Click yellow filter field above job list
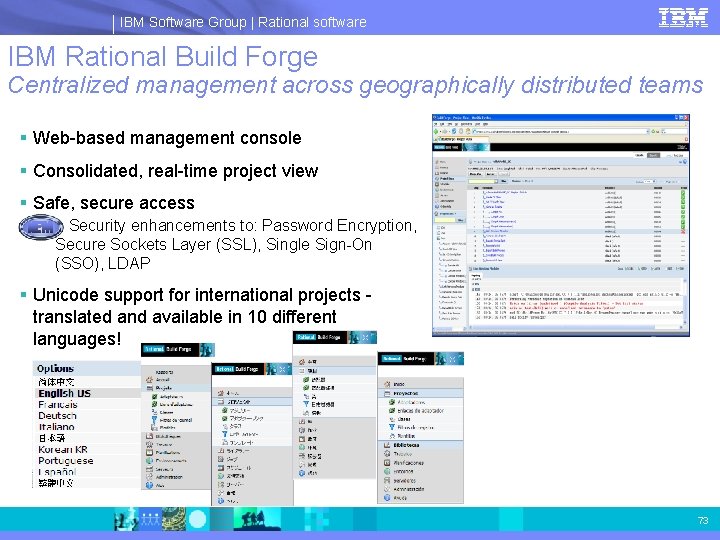The image size is (720, 540). tap(483, 181)
